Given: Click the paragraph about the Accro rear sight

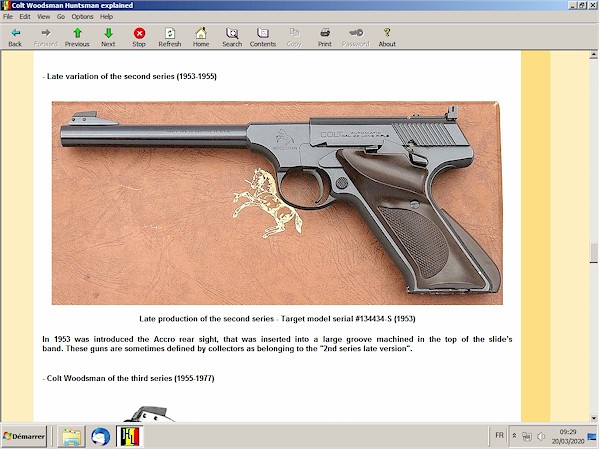Looking at the screenshot, I should pyautogui.click(x=277, y=344).
